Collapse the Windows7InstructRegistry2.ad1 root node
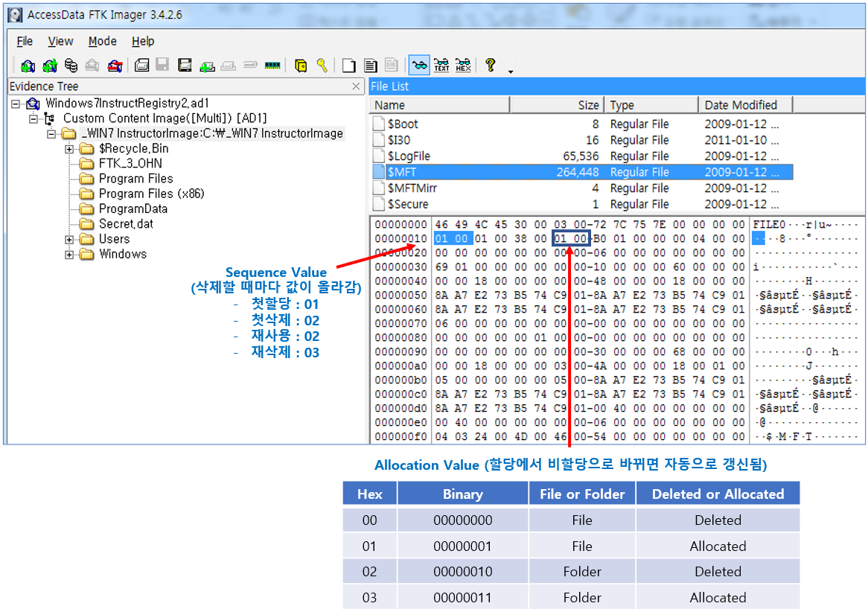 (16, 103)
